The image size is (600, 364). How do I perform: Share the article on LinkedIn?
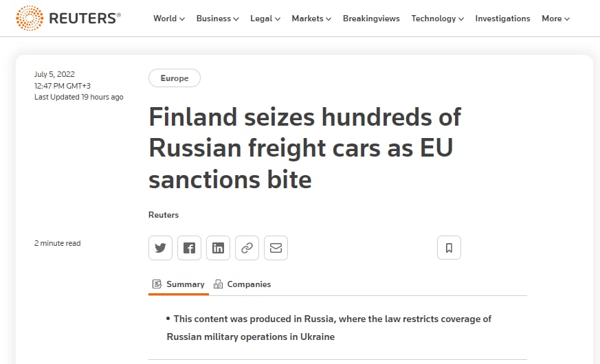tap(218, 248)
